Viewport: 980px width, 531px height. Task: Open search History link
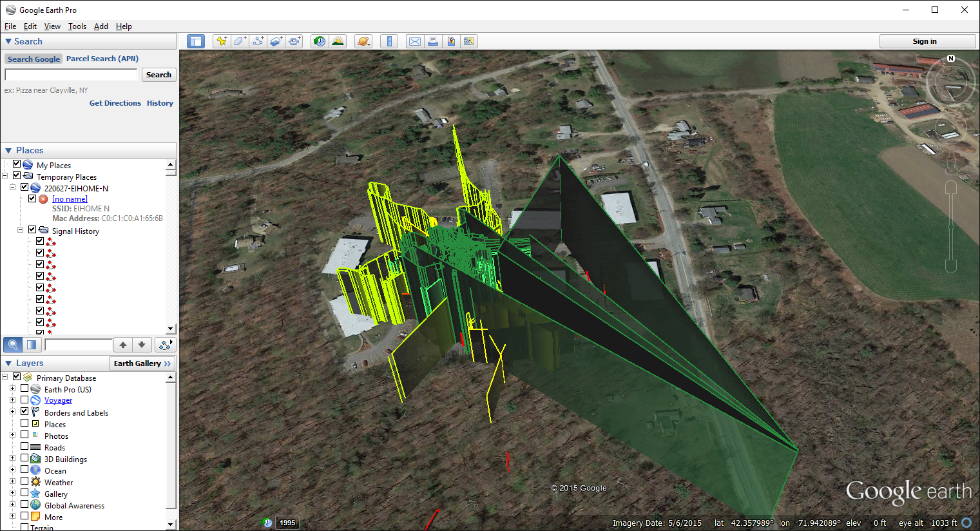pos(160,103)
